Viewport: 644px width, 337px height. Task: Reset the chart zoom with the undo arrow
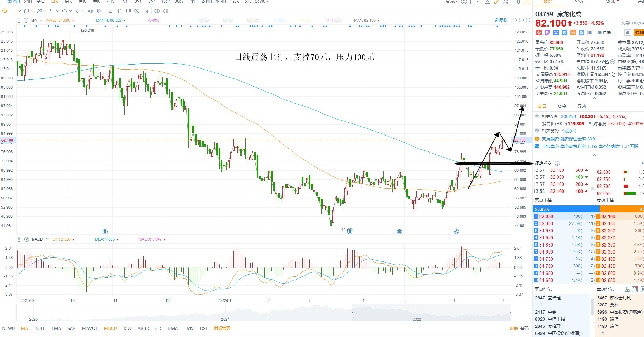point(515,20)
